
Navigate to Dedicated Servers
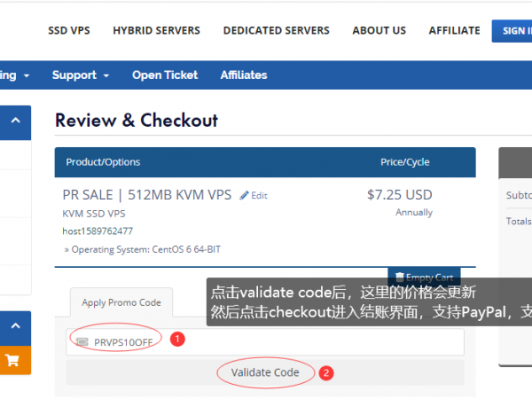click(276, 30)
